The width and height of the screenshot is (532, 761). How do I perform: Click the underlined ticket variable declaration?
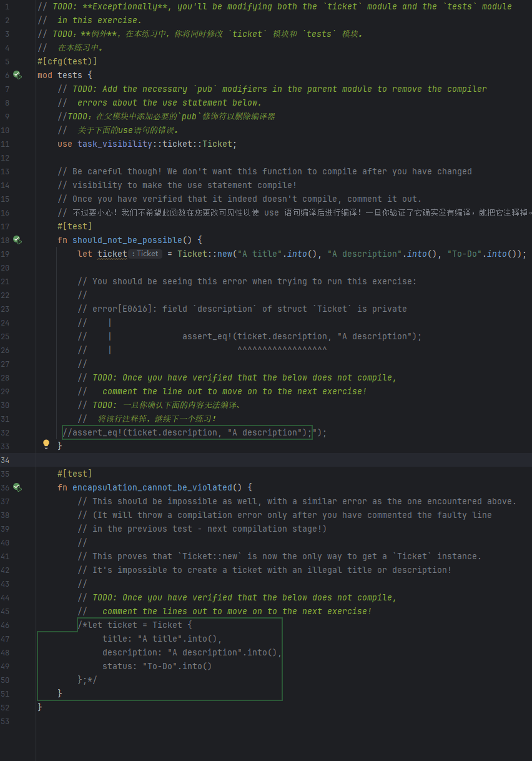coord(112,254)
